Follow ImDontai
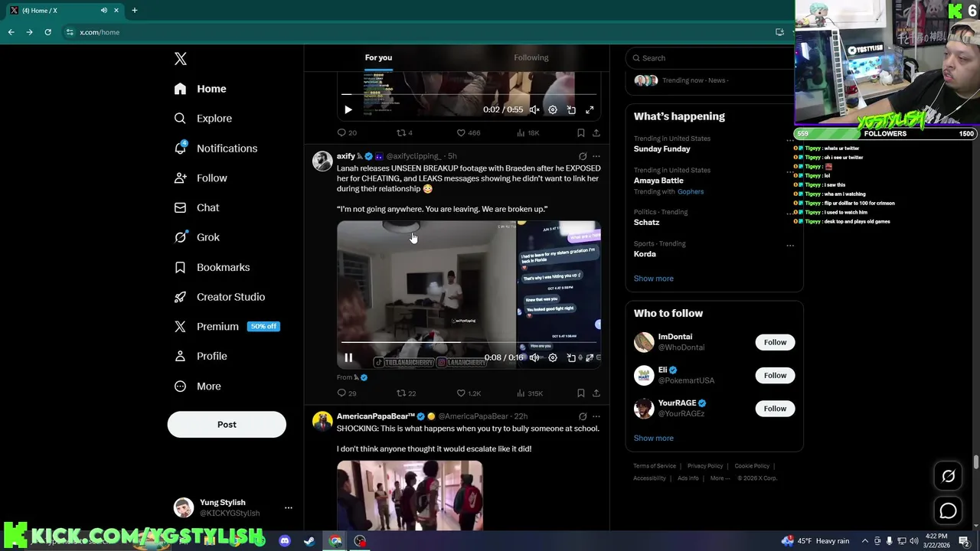The width and height of the screenshot is (980, 551). coord(775,342)
